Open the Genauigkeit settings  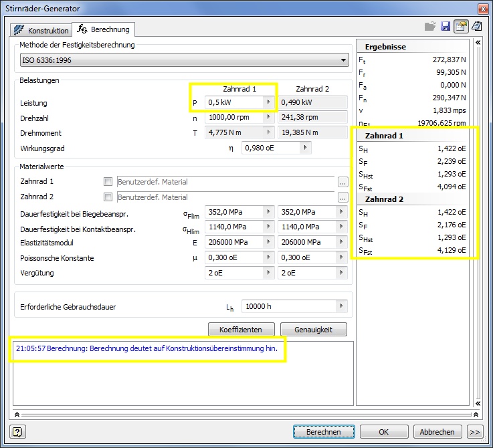click(x=314, y=330)
